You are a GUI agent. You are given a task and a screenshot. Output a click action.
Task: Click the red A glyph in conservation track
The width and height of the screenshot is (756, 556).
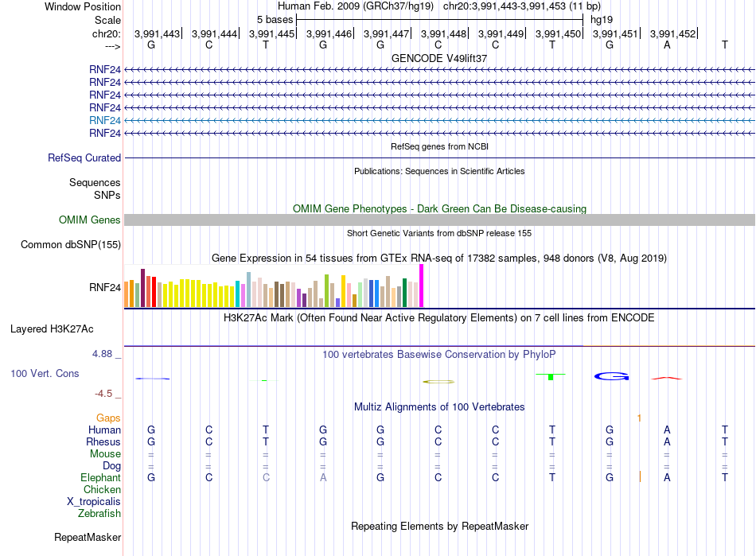[667, 378]
